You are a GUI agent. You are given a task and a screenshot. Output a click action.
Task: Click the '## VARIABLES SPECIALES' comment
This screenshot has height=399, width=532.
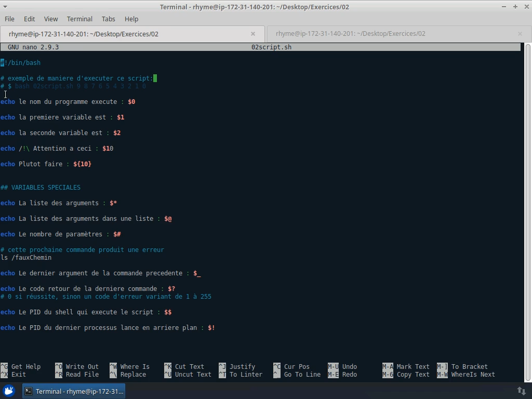tap(41, 187)
